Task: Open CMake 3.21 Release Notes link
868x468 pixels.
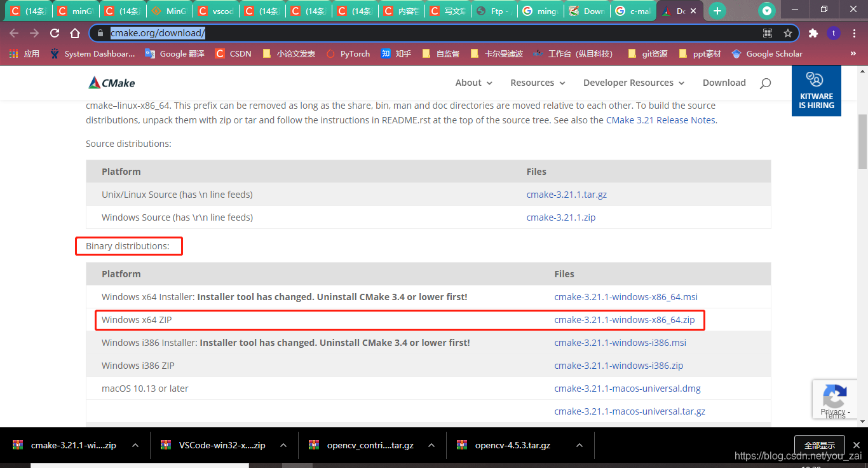Action: click(661, 120)
